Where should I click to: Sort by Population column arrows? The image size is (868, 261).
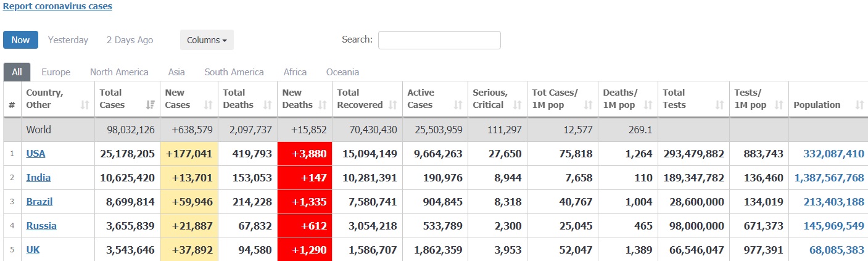[x=859, y=106]
